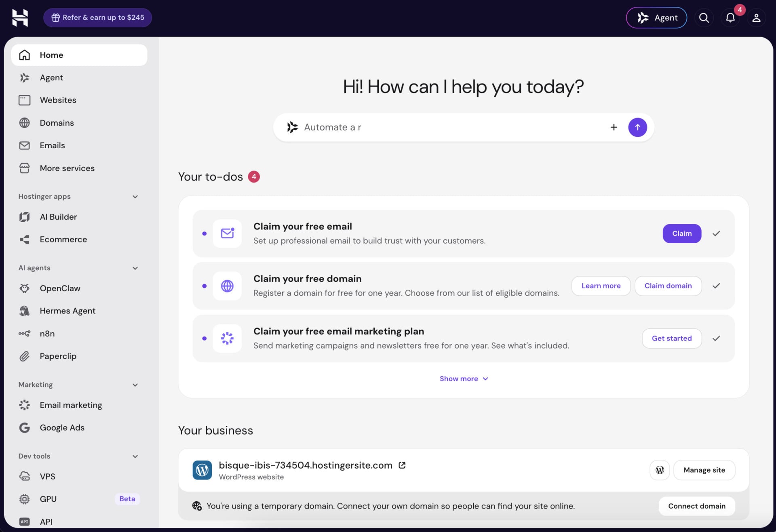Click the envelope icon on free email card
This screenshot has height=532, width=776.
(227, 233)
